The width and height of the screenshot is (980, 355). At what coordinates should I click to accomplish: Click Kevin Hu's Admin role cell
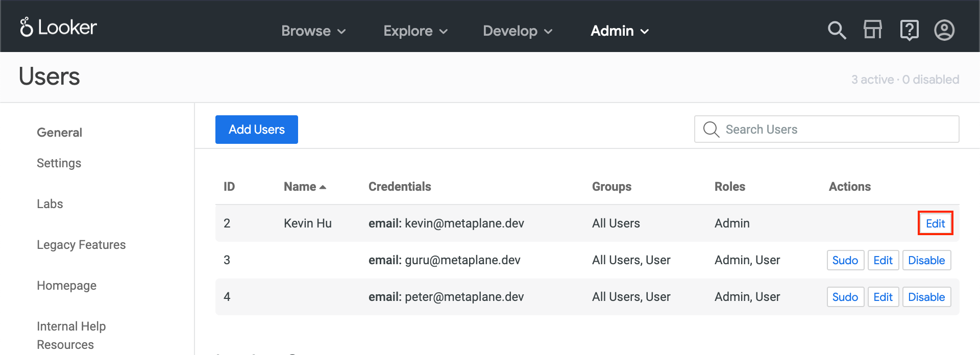732,223
